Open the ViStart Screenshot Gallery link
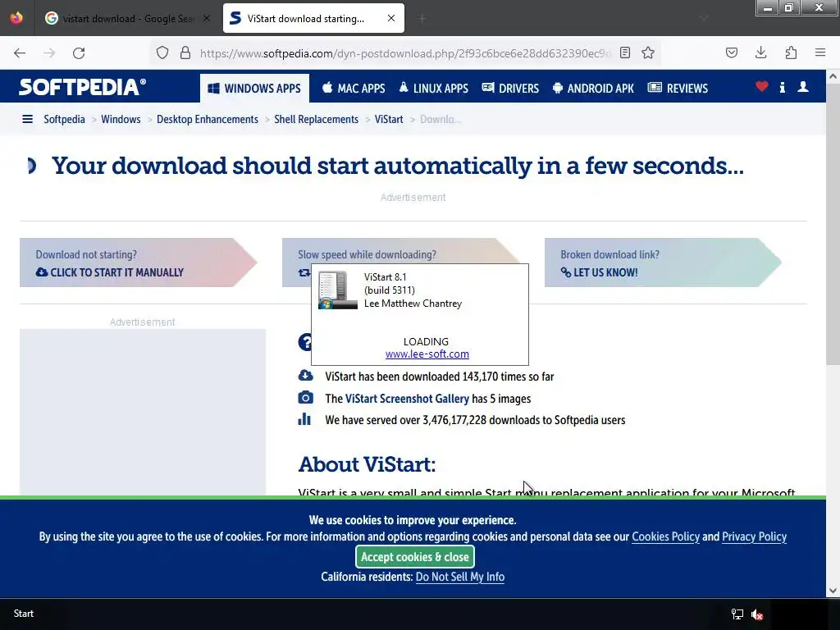The width and height of the screenshot is (840, 630). 407,399
